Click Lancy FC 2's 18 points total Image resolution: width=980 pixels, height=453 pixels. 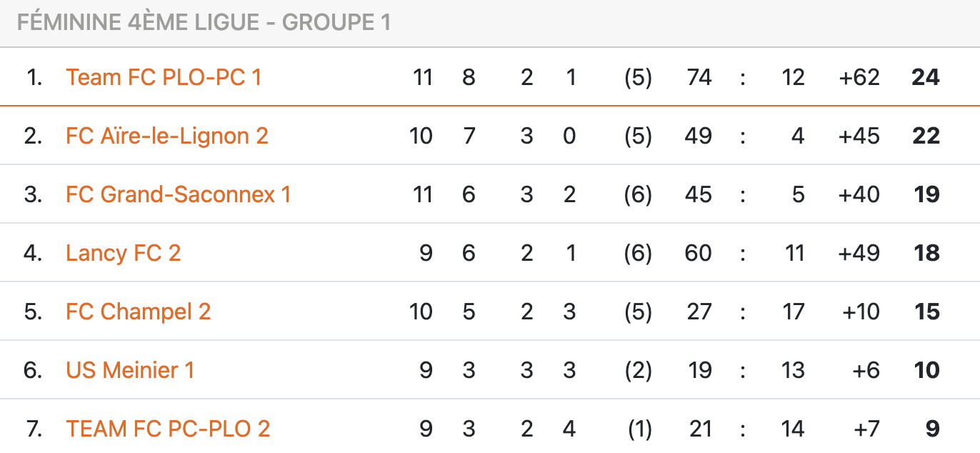tap(926, 253)
